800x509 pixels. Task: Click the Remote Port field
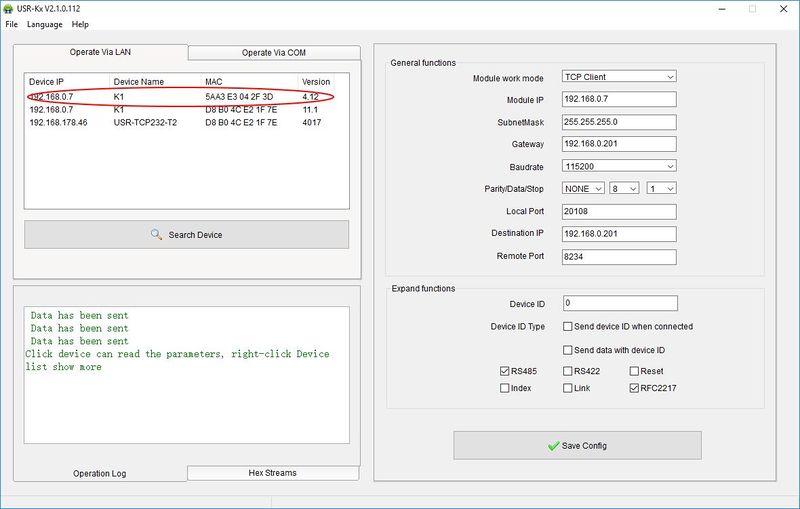[x=619, y=257]
